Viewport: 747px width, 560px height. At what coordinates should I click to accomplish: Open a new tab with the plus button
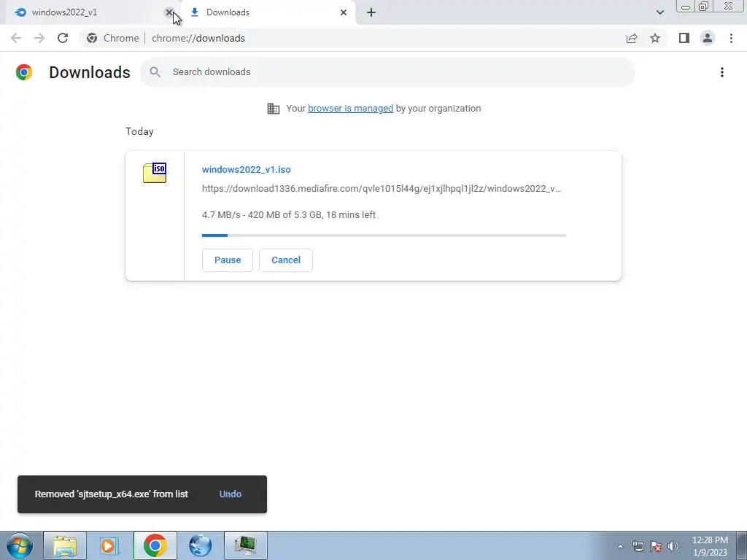(371, 12)
